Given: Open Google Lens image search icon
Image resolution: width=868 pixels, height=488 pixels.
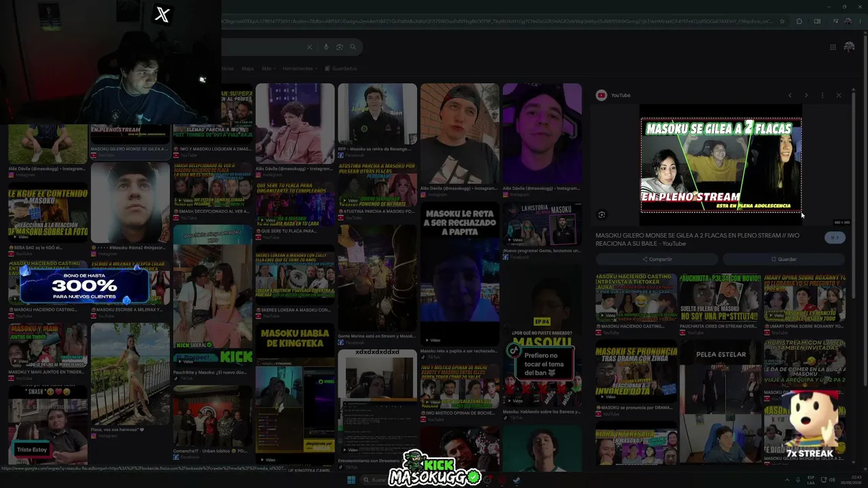Looking at the screenshot, I should tap(340, 47).
